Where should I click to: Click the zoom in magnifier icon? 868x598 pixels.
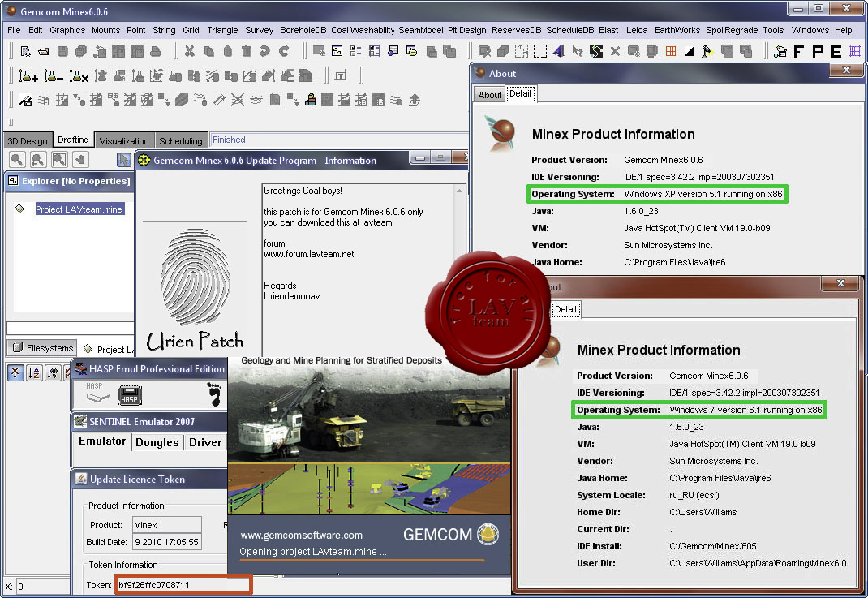pyautogui.click(x=17, y=160)
